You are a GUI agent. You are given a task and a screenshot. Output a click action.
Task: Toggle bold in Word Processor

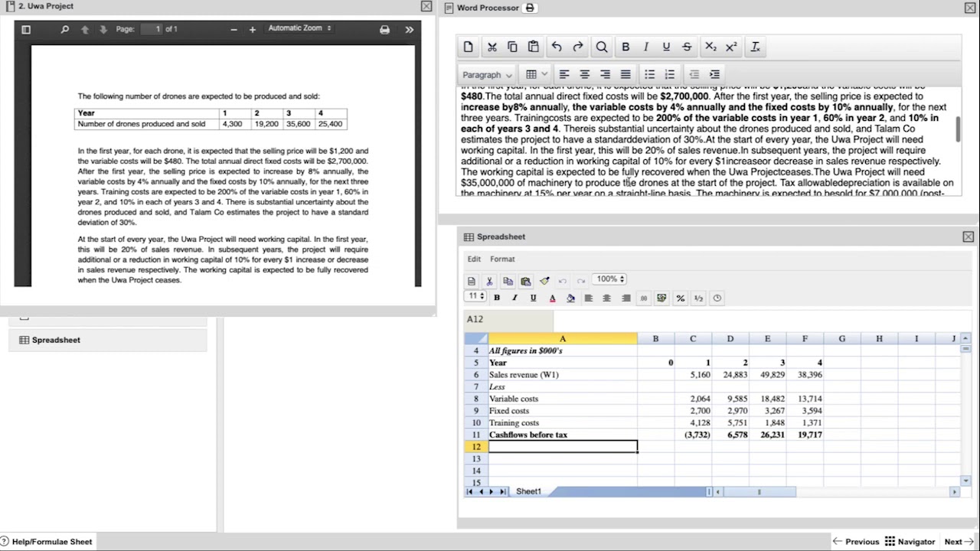coord(626,47)
